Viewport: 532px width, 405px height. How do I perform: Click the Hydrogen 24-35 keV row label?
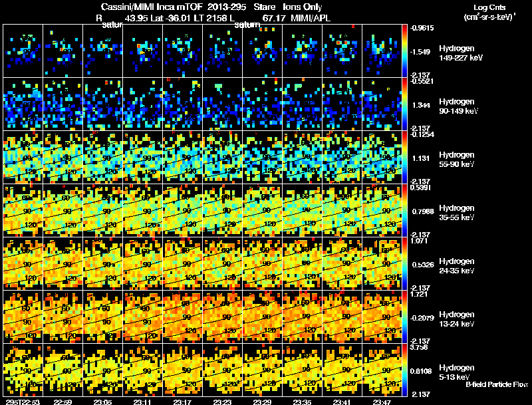pyautogui.click(x=457, y=266)
